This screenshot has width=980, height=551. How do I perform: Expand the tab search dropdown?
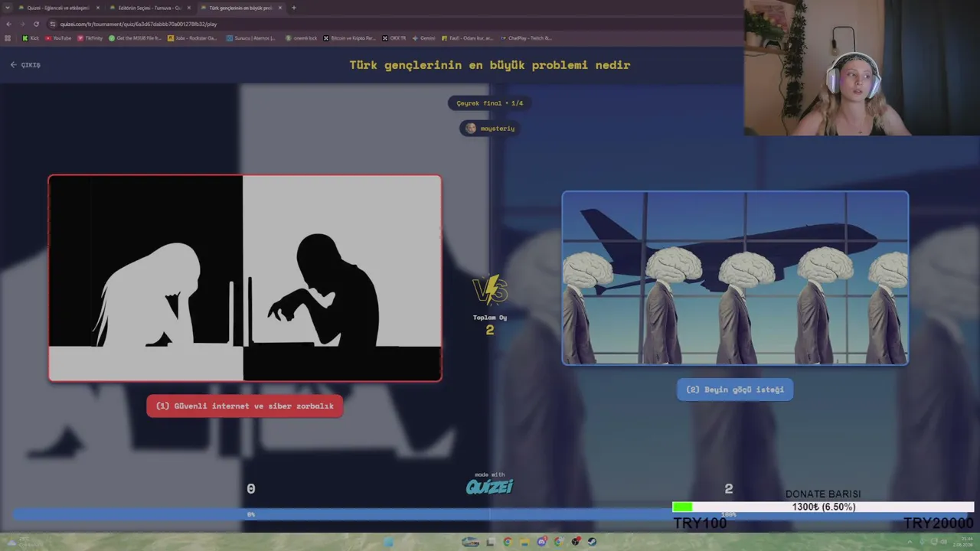[x=8, y=8]
